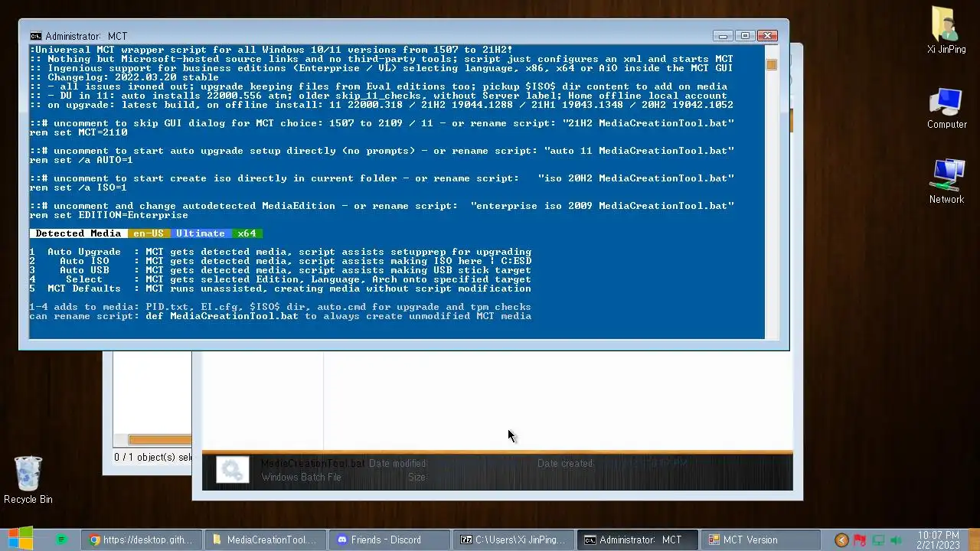
Task: Open the clock showing 10:07 PM
Action: coord(937,540)
